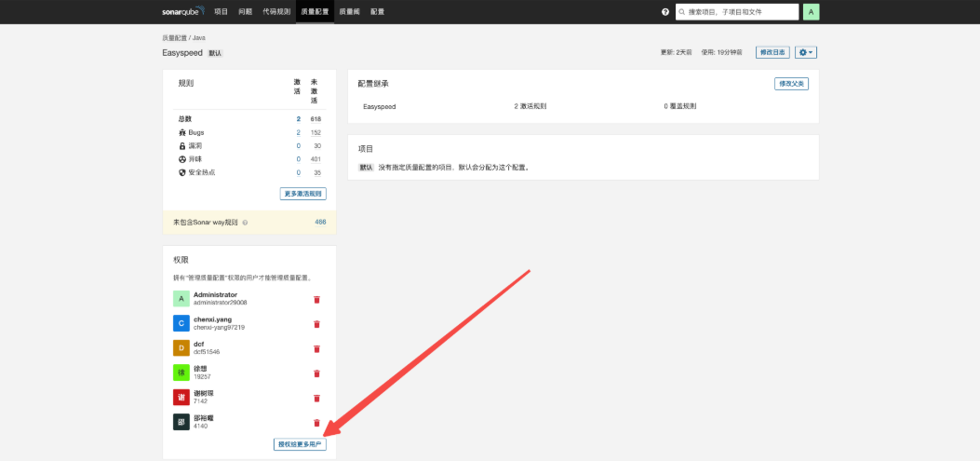The image size is (980, 461).
Task: Open total active rules count 2
Action: (299, 119)
